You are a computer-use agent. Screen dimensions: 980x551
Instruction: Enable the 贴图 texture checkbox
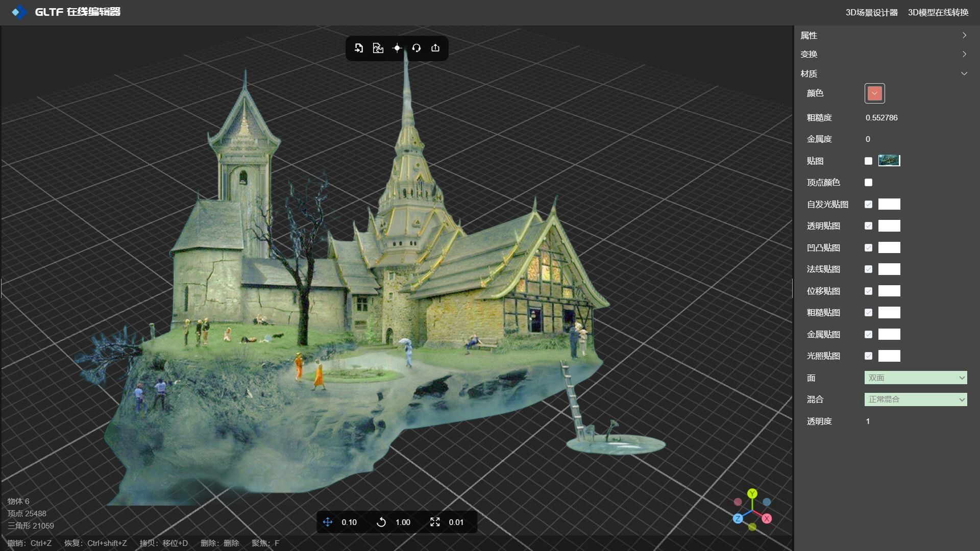[x=868, y=161]
